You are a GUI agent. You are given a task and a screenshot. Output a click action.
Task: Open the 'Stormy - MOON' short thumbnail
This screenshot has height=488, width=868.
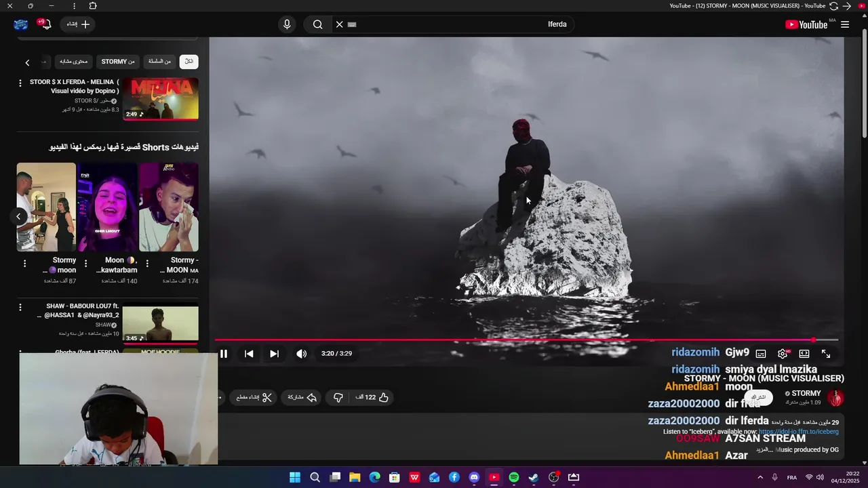169,207
